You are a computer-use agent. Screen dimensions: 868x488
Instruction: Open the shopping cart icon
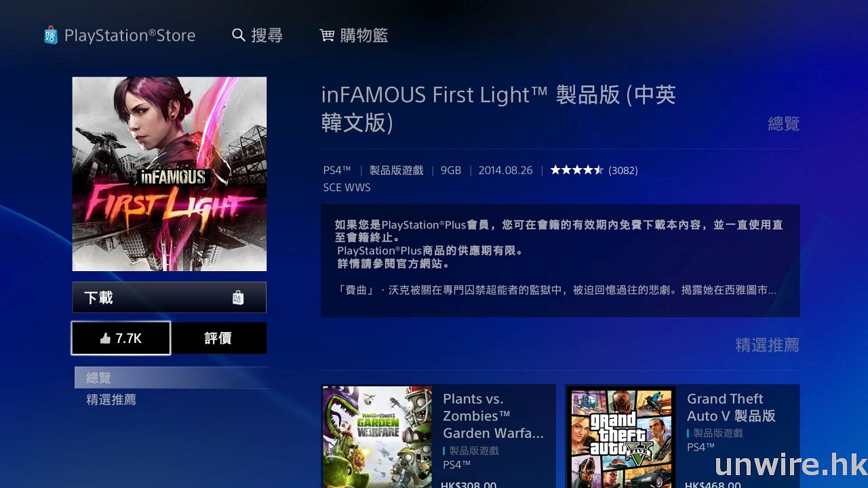coord(327,35)
